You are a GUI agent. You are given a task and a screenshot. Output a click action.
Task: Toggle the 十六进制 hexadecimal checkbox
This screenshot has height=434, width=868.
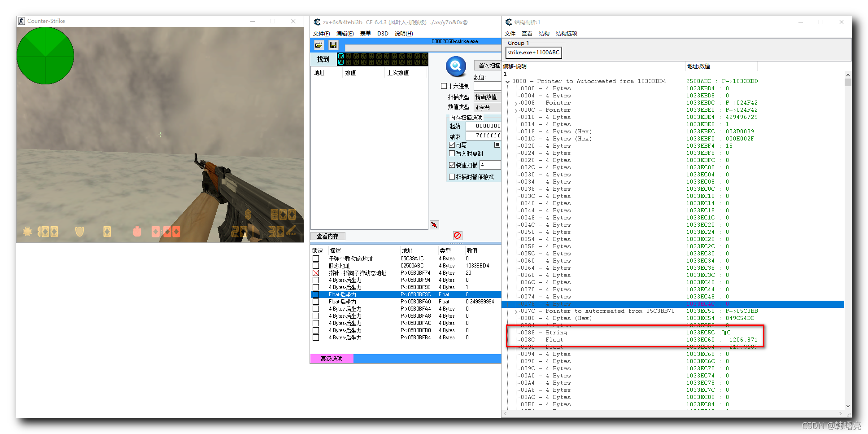(444, 86)
